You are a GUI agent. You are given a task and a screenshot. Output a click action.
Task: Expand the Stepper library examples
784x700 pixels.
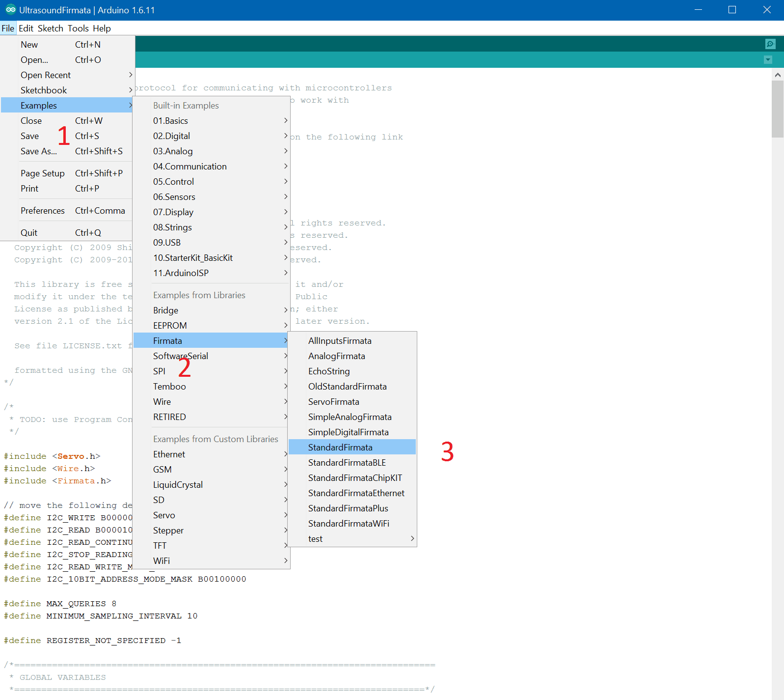click(212, 531)
